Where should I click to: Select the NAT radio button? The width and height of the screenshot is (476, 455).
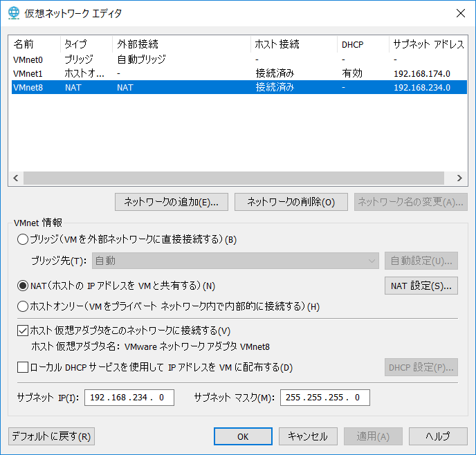pyautogui.click(x=23, y=286)
